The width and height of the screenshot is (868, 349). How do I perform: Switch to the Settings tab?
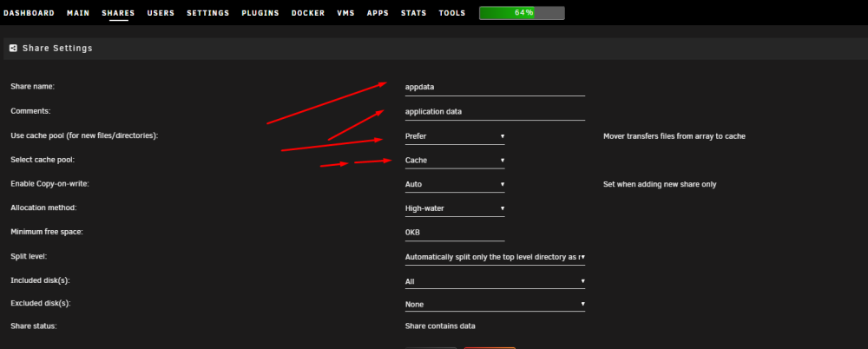point(208,13)
